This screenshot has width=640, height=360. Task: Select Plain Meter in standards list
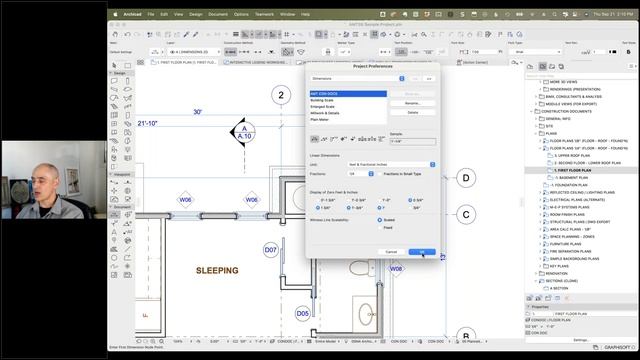(348, 120)
